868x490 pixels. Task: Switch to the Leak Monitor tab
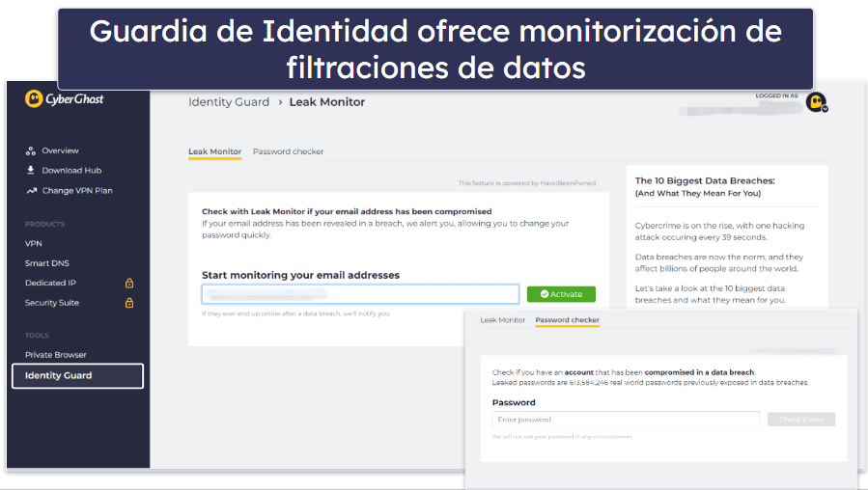[x=214, y=151]
